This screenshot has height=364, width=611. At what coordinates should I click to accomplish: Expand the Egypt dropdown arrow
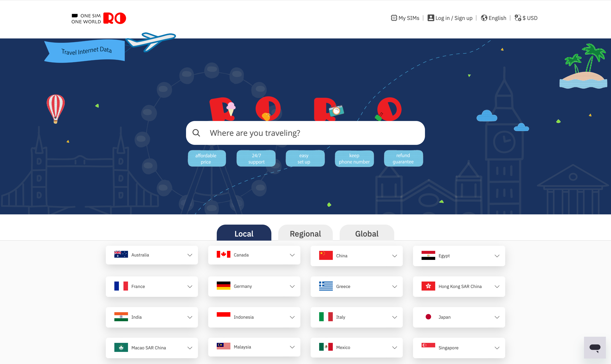point(497,256)
